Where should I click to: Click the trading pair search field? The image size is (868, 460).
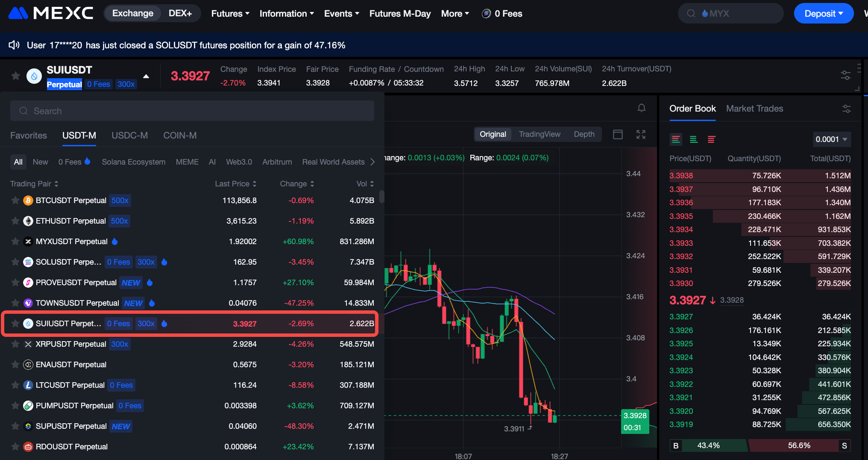pyautogui.click(x=192, y=111)
